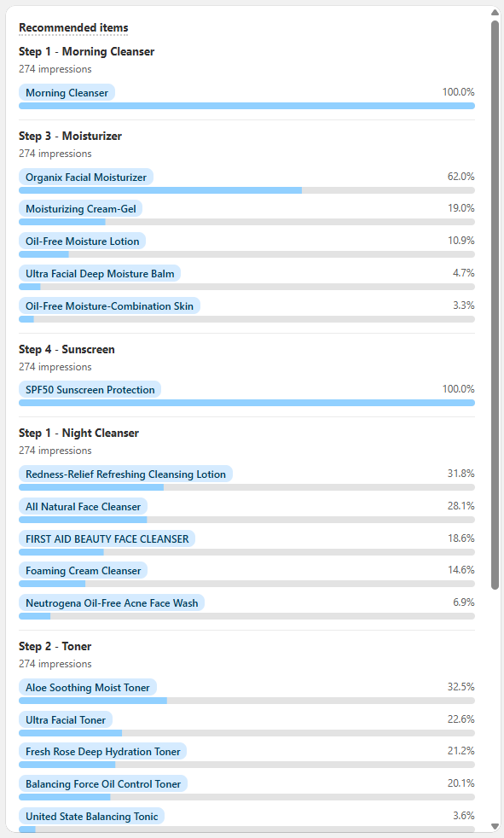This screenshot has height=838, width=504.
Task: Select the Morning Cleanser pill
Action: click(67, 92)
